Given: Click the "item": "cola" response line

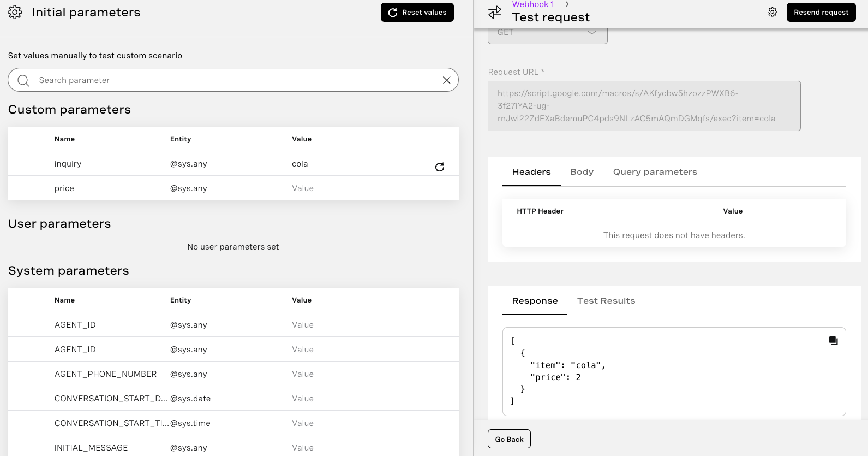Looking at the screenshot, I should [x=567, y=365].
